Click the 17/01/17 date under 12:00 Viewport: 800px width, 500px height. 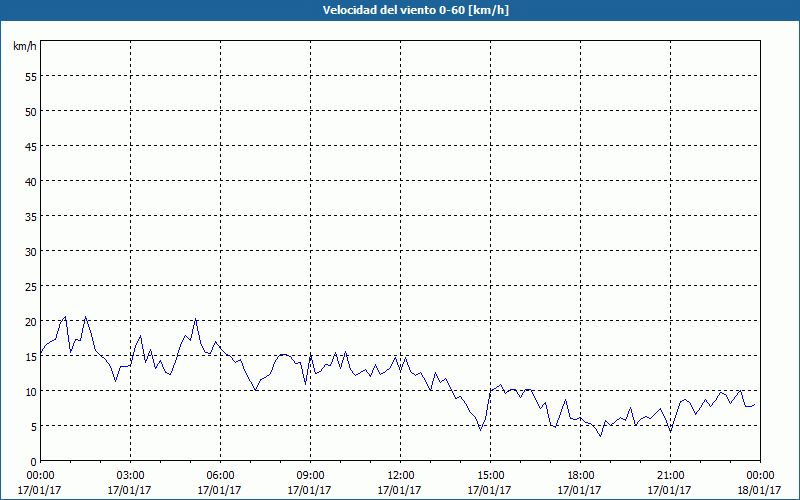click(399, 490)
